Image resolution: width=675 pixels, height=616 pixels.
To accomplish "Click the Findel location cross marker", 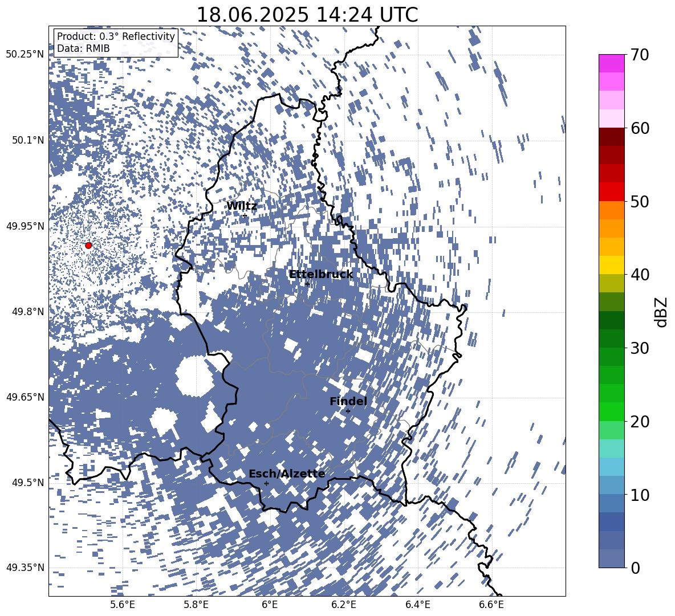I will coord(348,411).
